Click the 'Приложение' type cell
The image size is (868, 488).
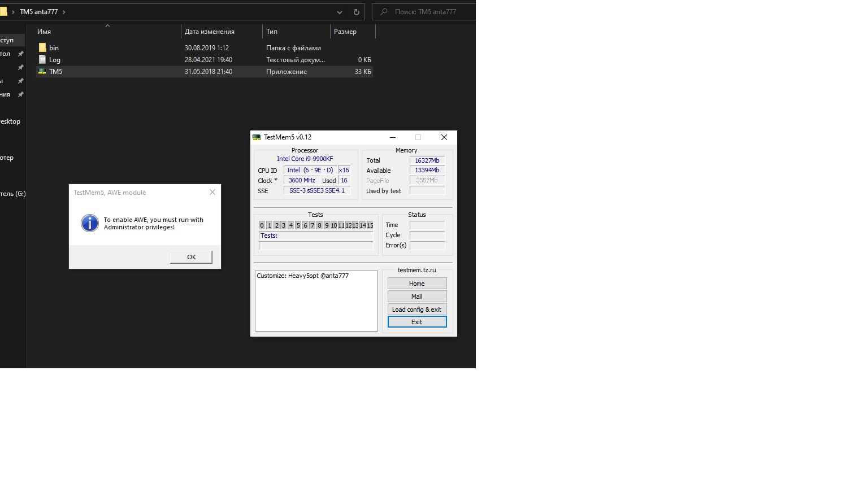coord(287,72)
